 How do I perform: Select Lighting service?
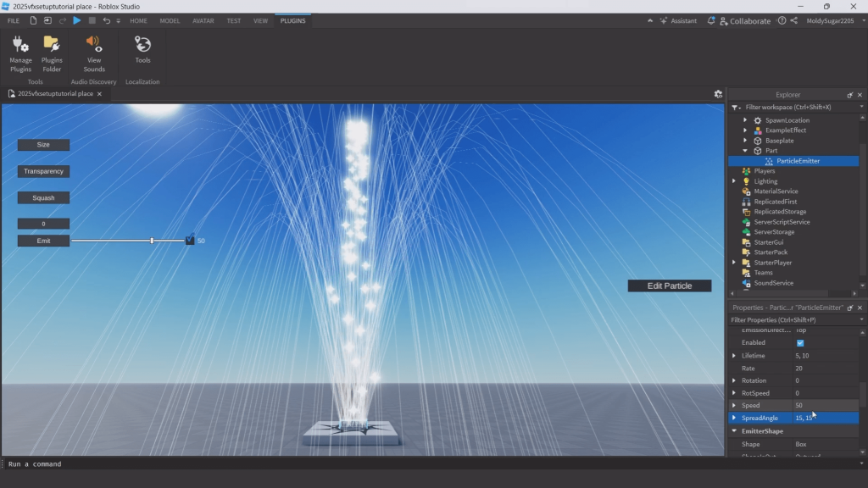[x=765, y=181]
